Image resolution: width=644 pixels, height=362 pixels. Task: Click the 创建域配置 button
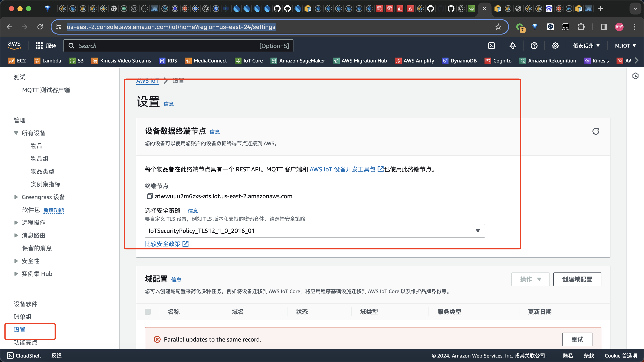(x=577, y=279)
